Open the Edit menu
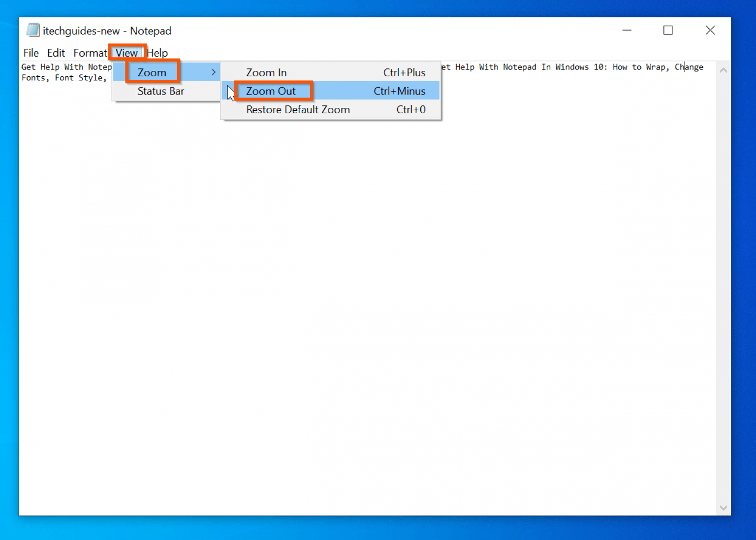 point(56,53)
